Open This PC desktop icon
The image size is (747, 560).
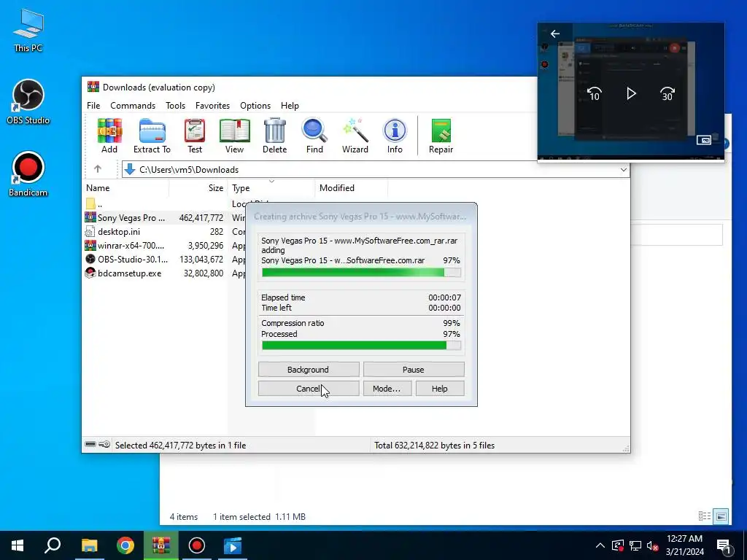tap(28, 31)
